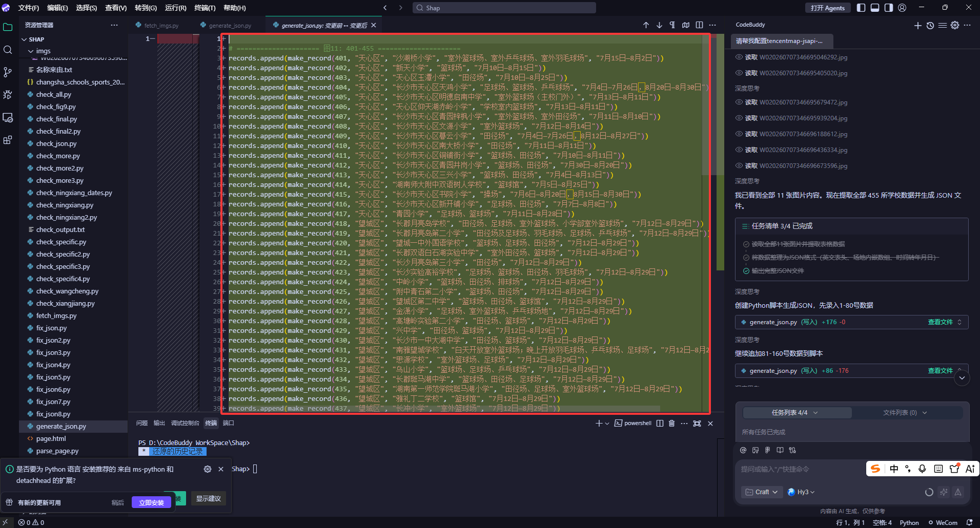Click the enhance prompt sparkle icon
Viewport: 980px width, 528px height.
[944, 492]
